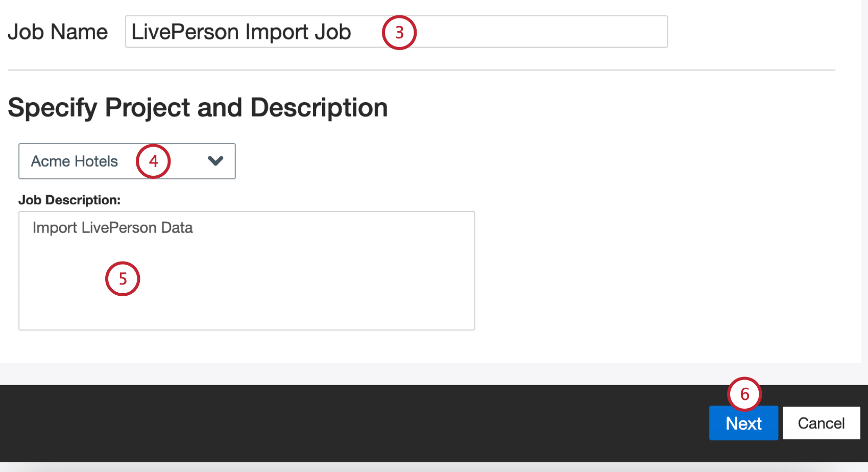The height and width of the screenshot is (472, 868).
Task: Expand the project selection combo box
Action: [x=127, y=161]
